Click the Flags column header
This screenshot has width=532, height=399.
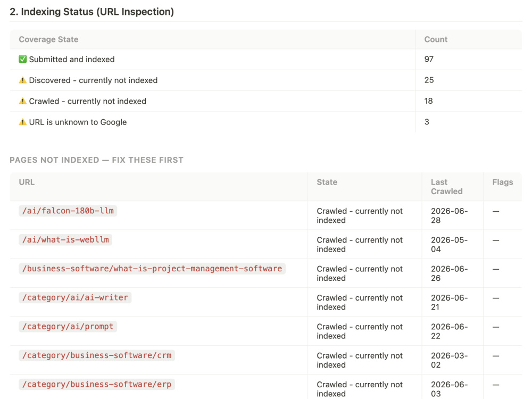pos(503,182)
